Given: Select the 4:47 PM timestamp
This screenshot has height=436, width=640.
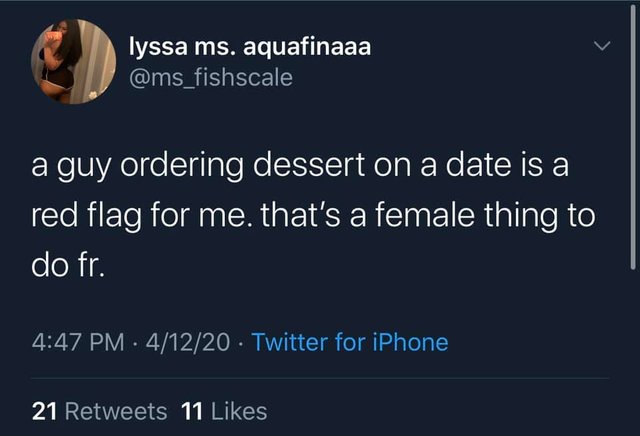Looking at the screenshot, I should pyautogui.click(x=78, y=342).
